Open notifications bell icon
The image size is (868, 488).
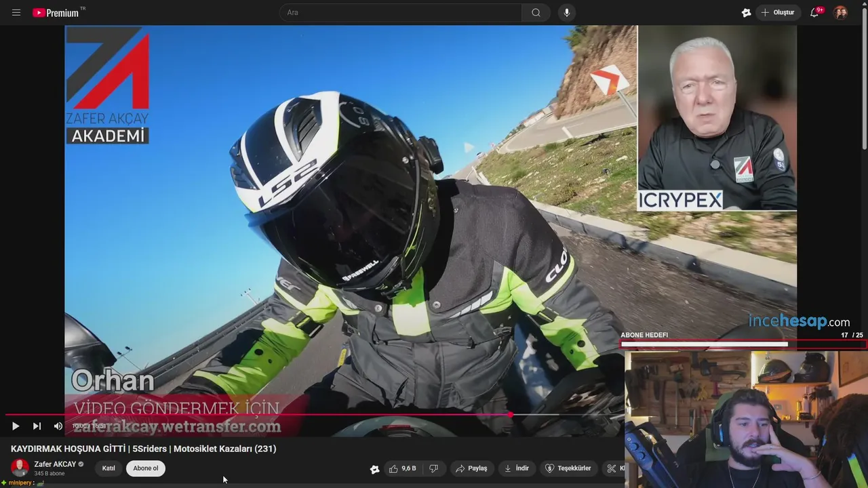pos(815,12)
